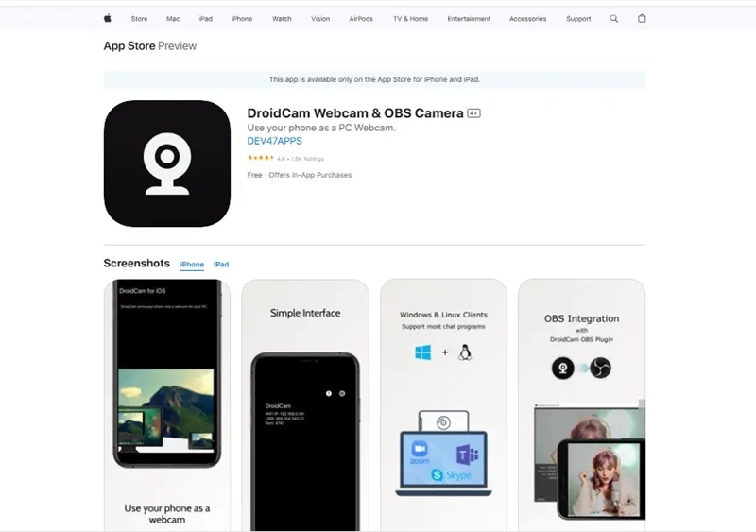Open the Entertainment menu
Viewport: 756px width, 532px height.
(x=469, y=19)
